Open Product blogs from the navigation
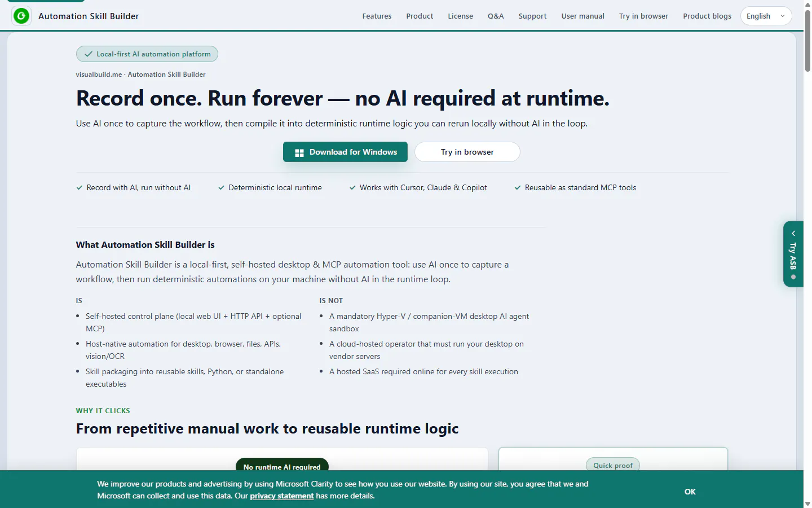 click(707, 16)
